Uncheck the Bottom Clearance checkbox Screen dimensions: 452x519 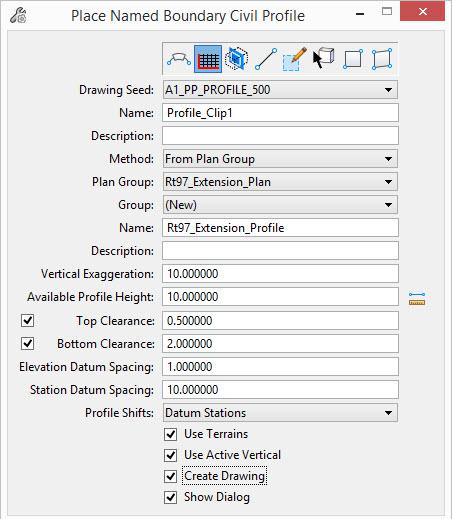pyautogui.click(x=27, y=343)
